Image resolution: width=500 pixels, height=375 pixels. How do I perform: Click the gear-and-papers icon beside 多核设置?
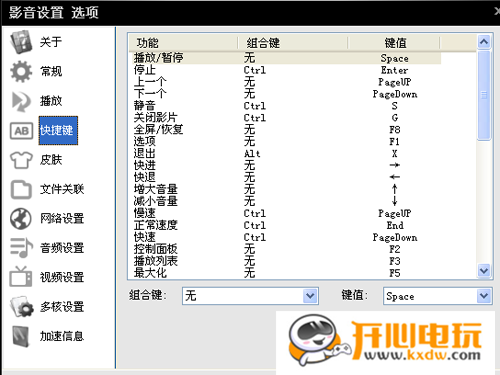tap(21, 306)
